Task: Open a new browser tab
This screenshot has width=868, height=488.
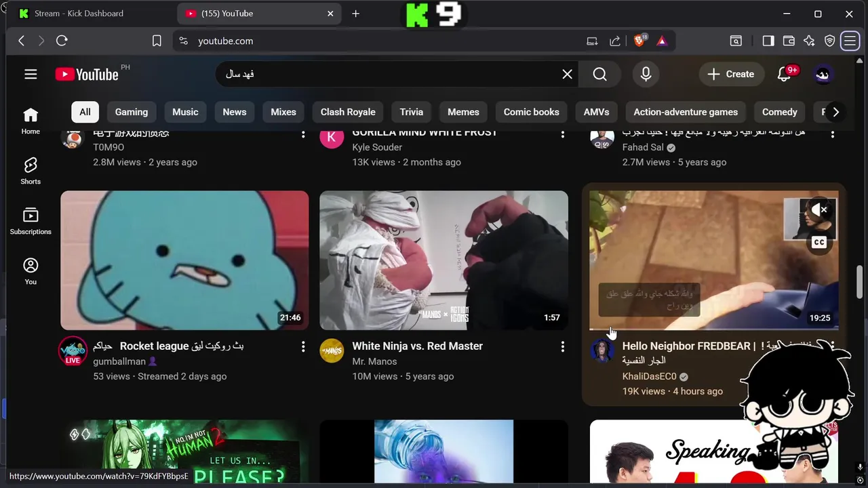Action: point(355,14)
